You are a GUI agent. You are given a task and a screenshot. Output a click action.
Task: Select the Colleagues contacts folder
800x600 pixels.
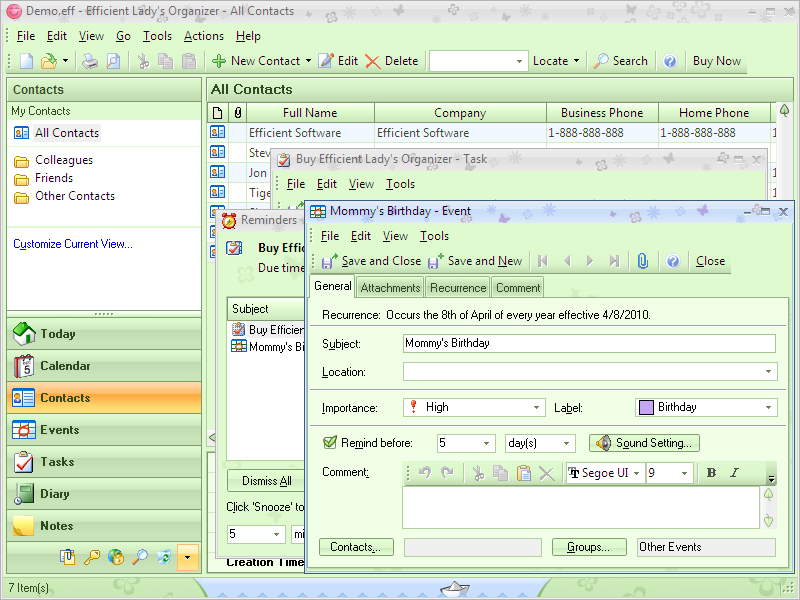coord(63,160)
